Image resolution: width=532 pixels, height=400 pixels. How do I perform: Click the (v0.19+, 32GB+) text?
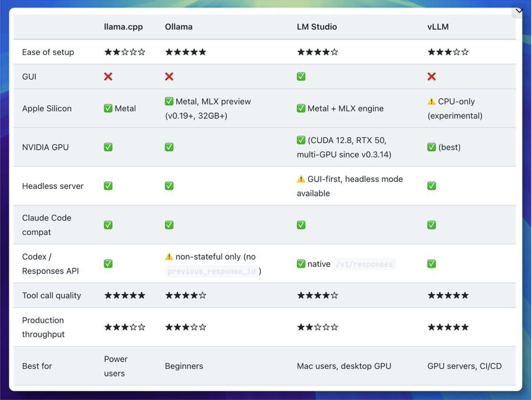tap(196, 116)
